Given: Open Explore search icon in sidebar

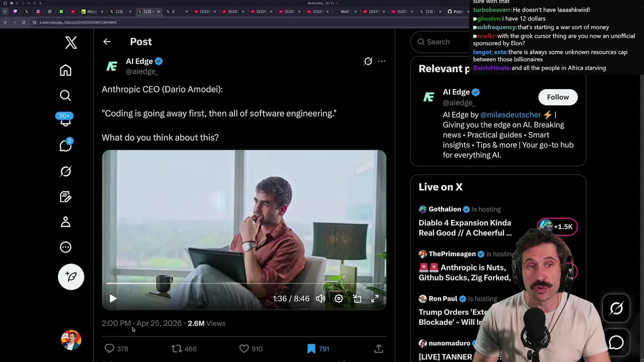Looking at the screenshot, I should 65,96.
